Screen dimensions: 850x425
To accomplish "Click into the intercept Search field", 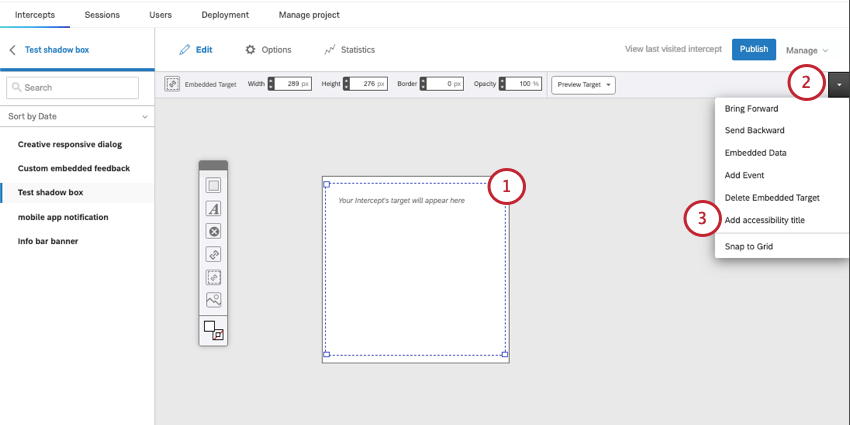I will point(73,88).
